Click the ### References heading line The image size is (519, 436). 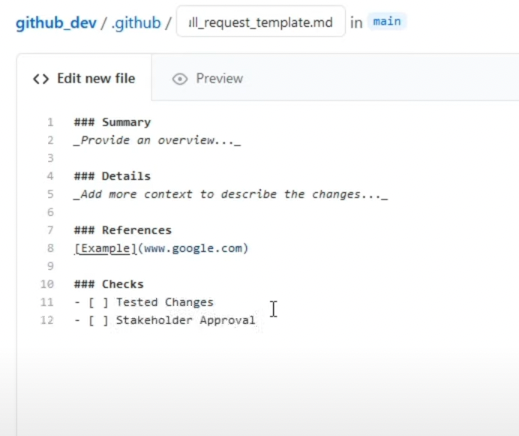pos(123,230)
